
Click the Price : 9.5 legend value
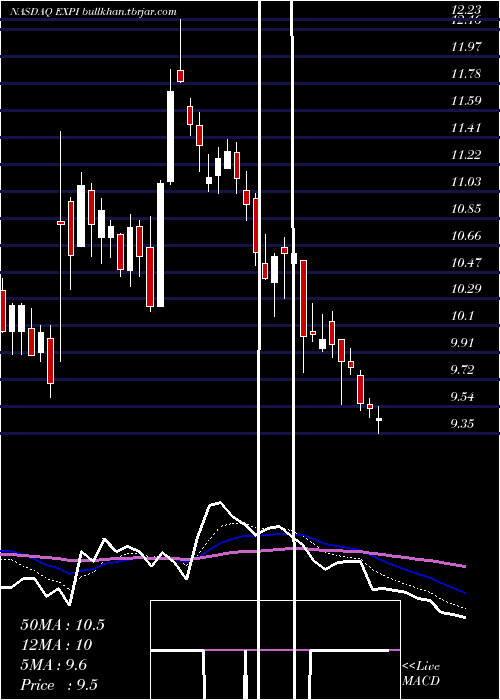pyautogui.click(x=59, y=685)
